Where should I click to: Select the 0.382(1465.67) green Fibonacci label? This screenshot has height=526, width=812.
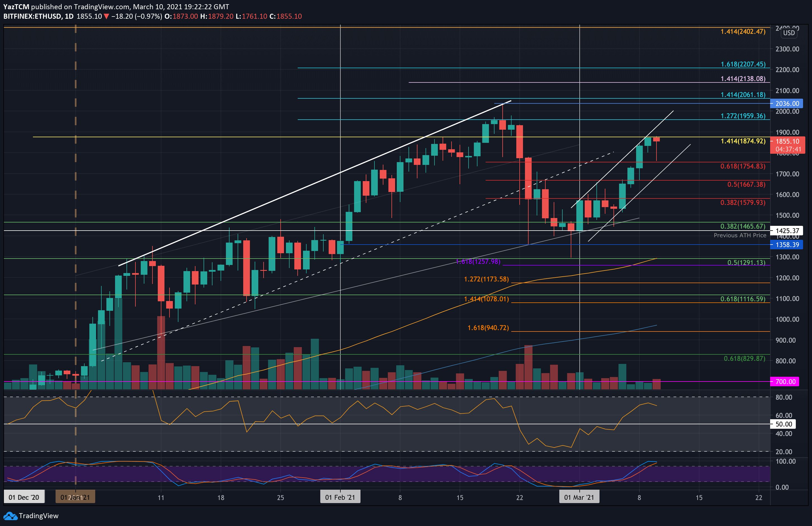743,226
